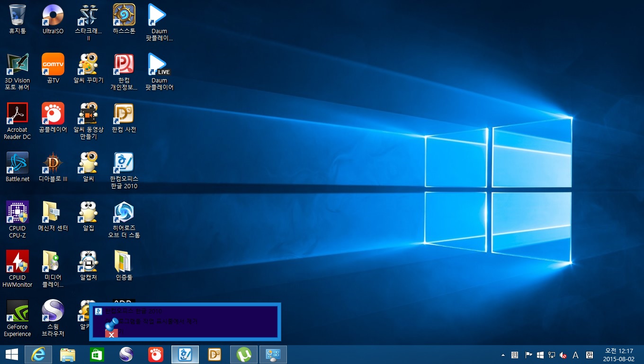Image resolution: width=644 pixels, height=364 pixels.
Task: Open 한컴 사전 dictionary from the taskbar
Action: click(x=215, y=355)
